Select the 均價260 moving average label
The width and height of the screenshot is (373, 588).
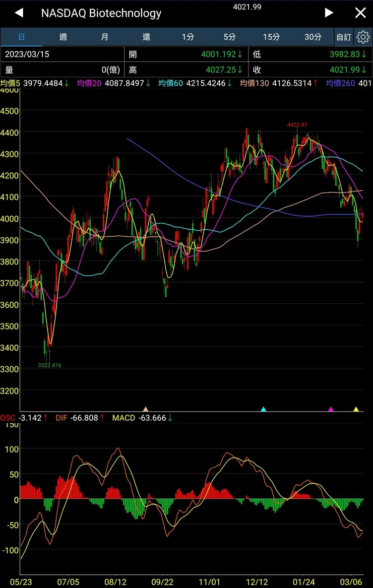pos(340,83)
